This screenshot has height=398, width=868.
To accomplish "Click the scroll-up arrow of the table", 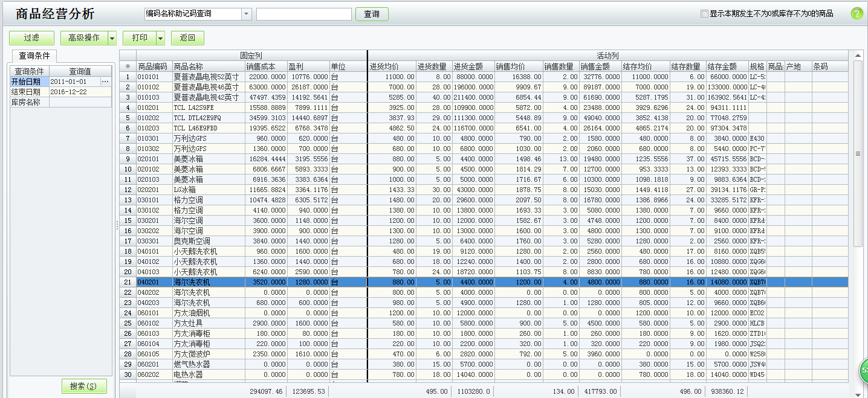I will 858,56.
